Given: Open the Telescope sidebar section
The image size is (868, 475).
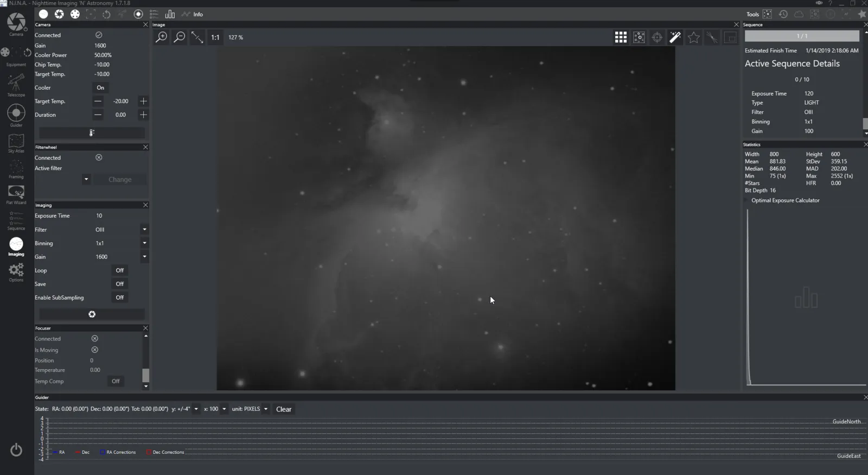Looking at the screenshot, I should click(16, 85).
